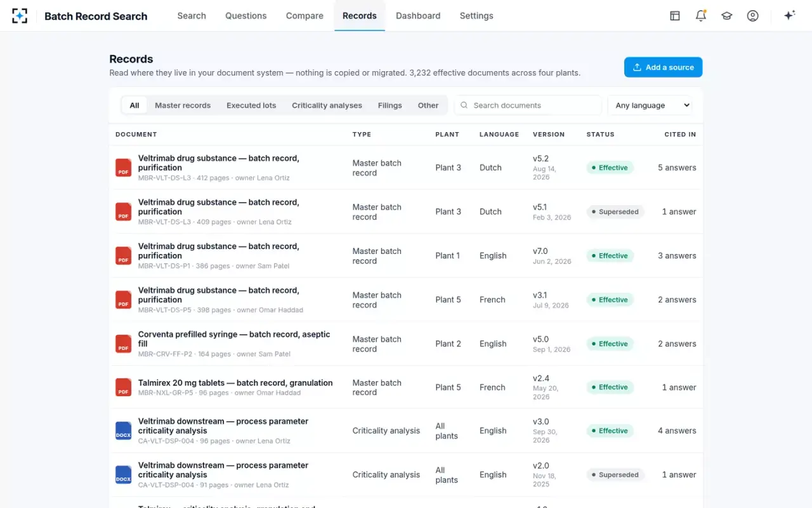Click the Search documents input field
This screenshot has height=508, width=812.
tap(528, 105)
